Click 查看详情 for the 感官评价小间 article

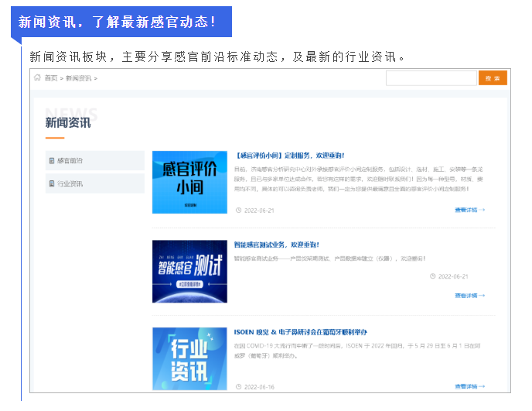(469, 210)
